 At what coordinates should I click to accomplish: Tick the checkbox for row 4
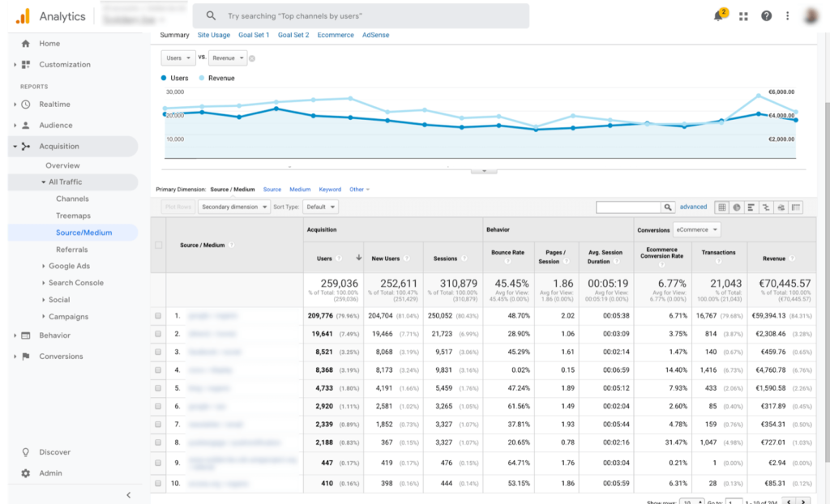(159, 370)
